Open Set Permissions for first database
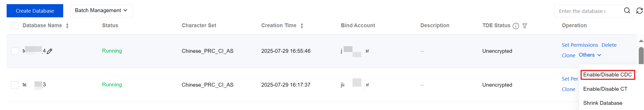Viewport: 644px width, 110px height. (580, 45)
